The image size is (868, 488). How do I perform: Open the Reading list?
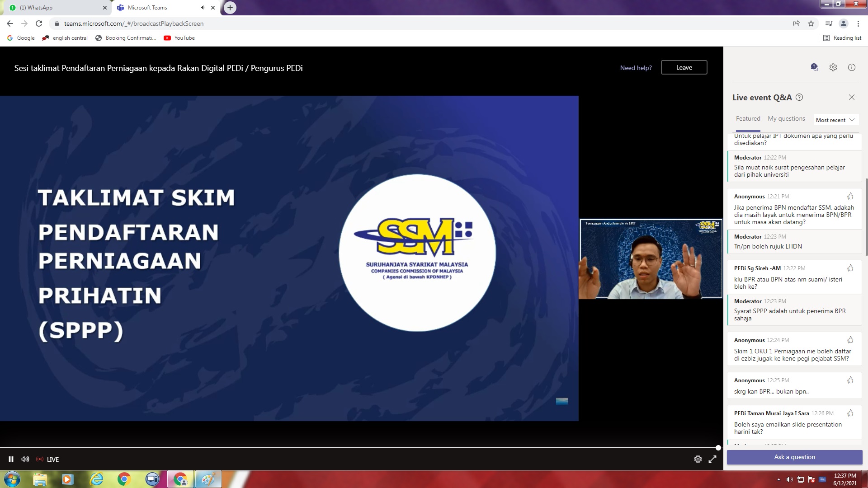(x=842, y=38)
